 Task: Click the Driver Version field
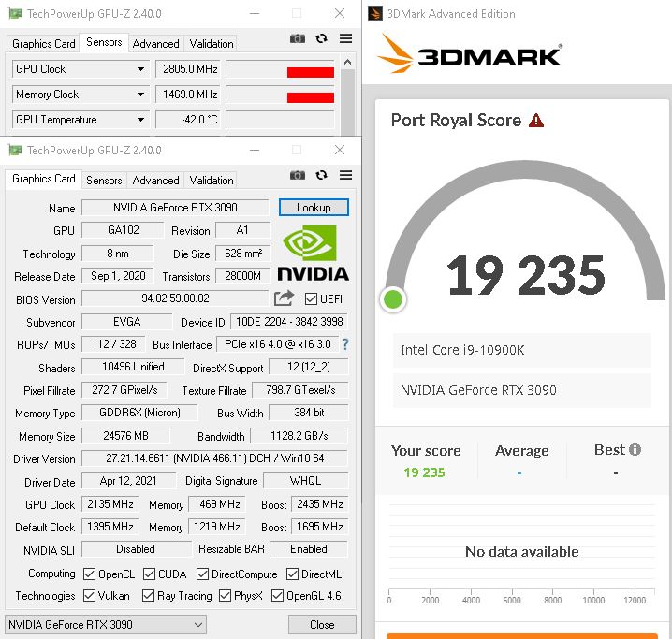(x=214, y=458)
